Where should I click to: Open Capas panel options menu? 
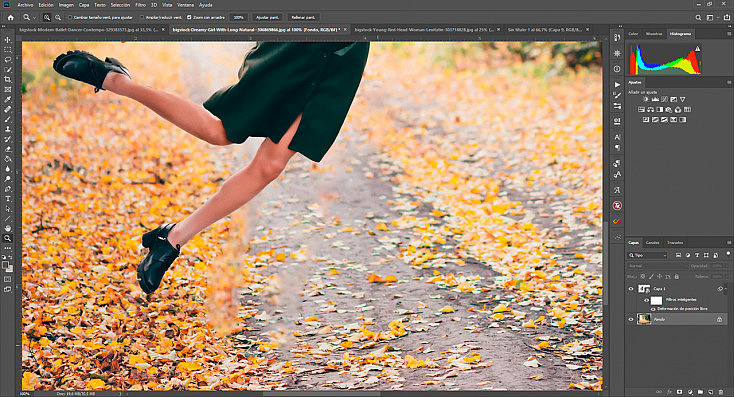pos(729,243)
